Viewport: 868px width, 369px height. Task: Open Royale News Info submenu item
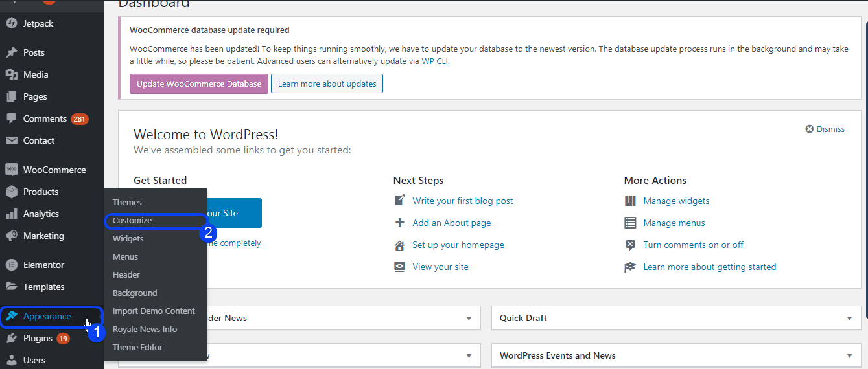[x=145, y=329]
